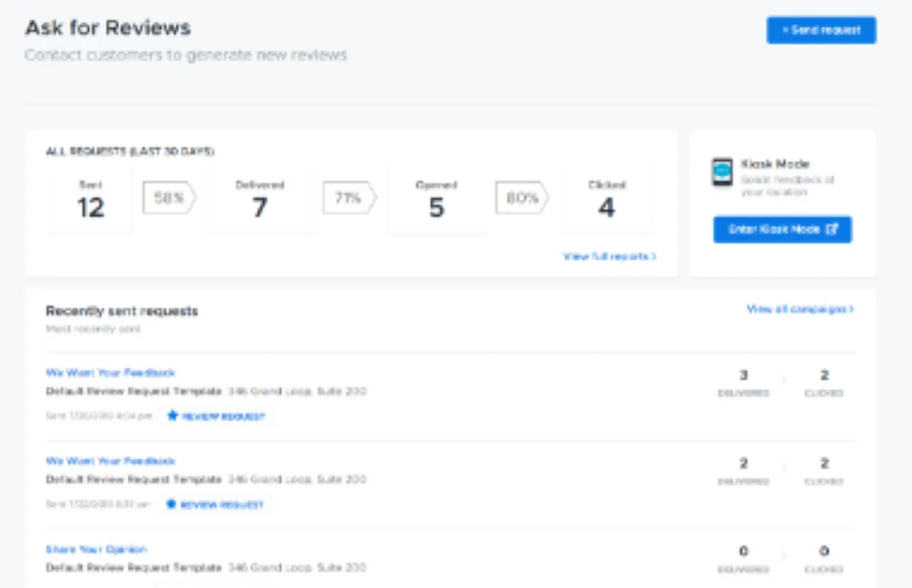Click the Kiosk Mode tablet icon
This screenshot has width=912, height=588.
click(x=722, y=172)
